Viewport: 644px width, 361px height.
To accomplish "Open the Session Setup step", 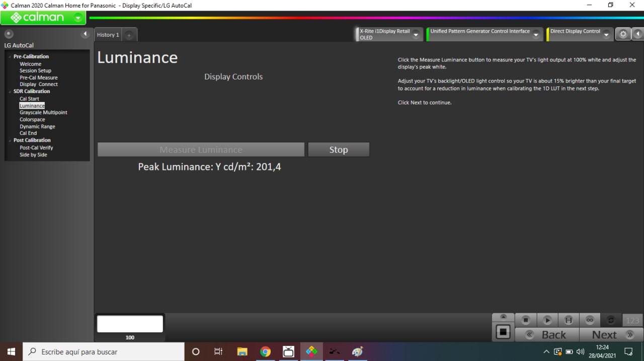I will click(x=35, y=70).
